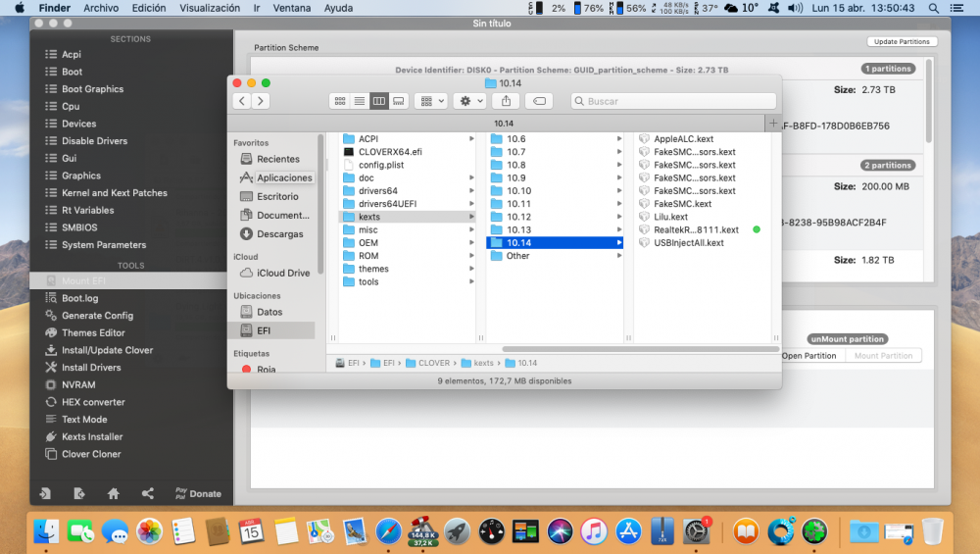Switch Finder to list view

[x=360, y=101]
